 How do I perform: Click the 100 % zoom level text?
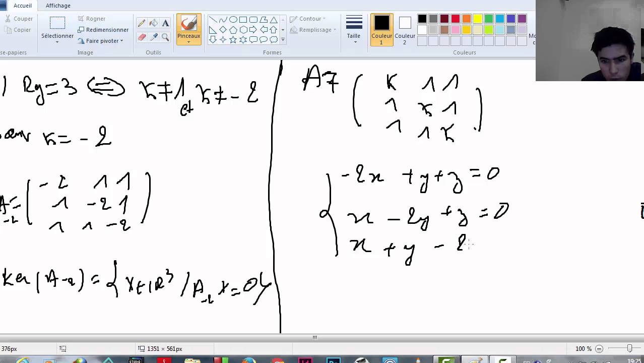[583, 349]
